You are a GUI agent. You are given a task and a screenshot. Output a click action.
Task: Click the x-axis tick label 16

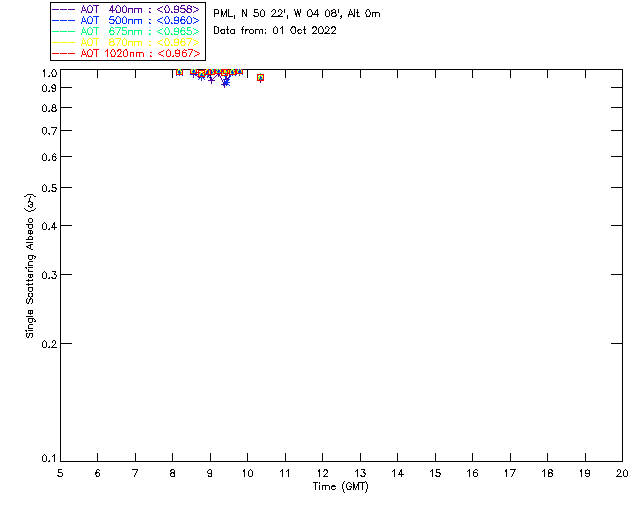[472, 473]
